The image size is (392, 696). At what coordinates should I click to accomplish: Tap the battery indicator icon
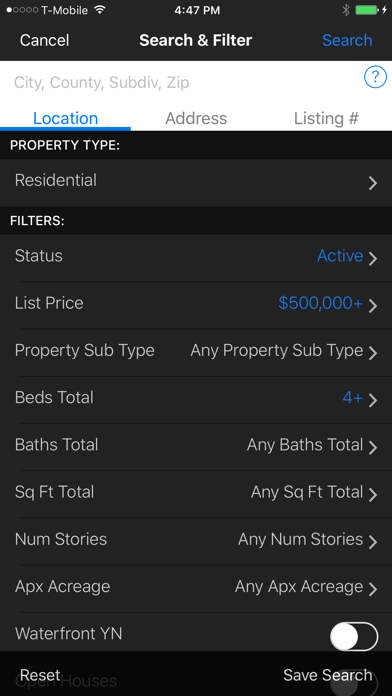click(x=367, y=10)
